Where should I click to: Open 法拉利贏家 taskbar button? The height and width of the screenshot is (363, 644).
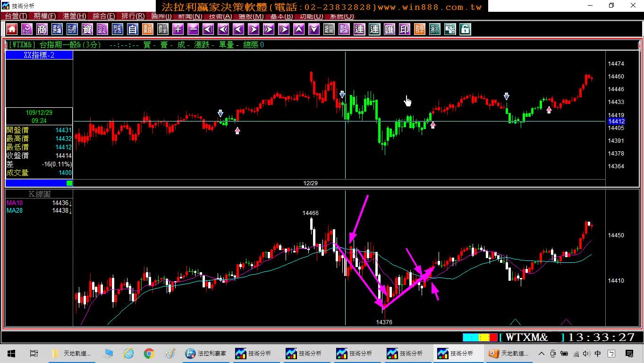206,354
